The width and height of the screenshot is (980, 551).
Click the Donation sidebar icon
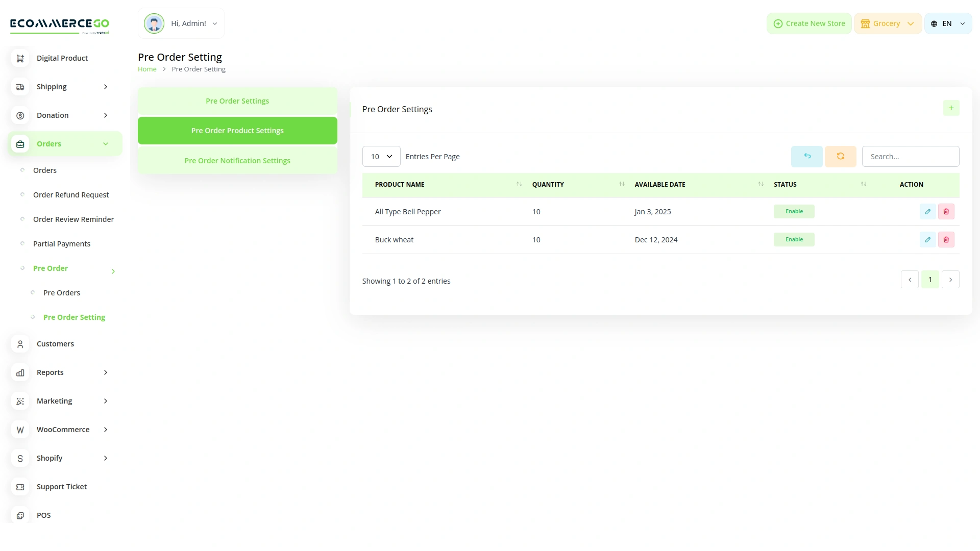(19, 115)
